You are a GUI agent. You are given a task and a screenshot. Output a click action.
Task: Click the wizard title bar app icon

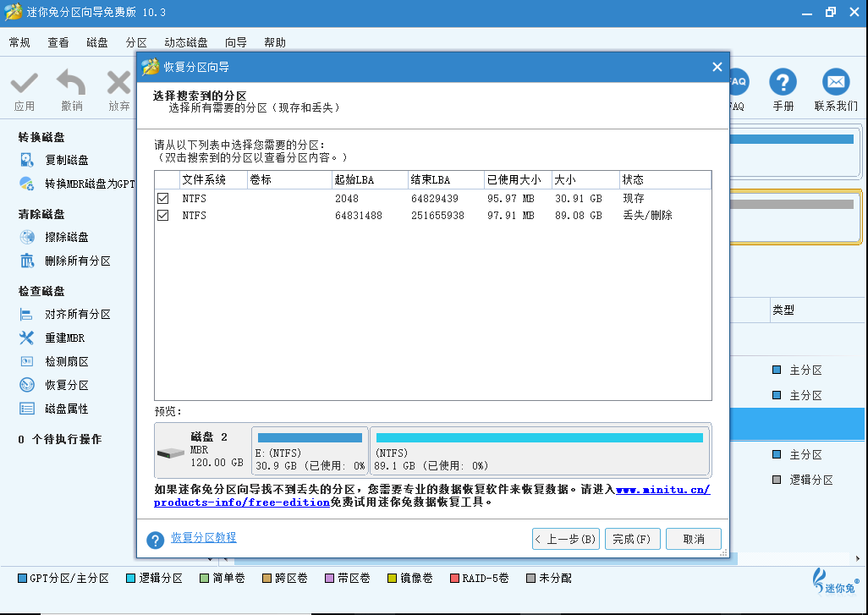coord(150,67)
